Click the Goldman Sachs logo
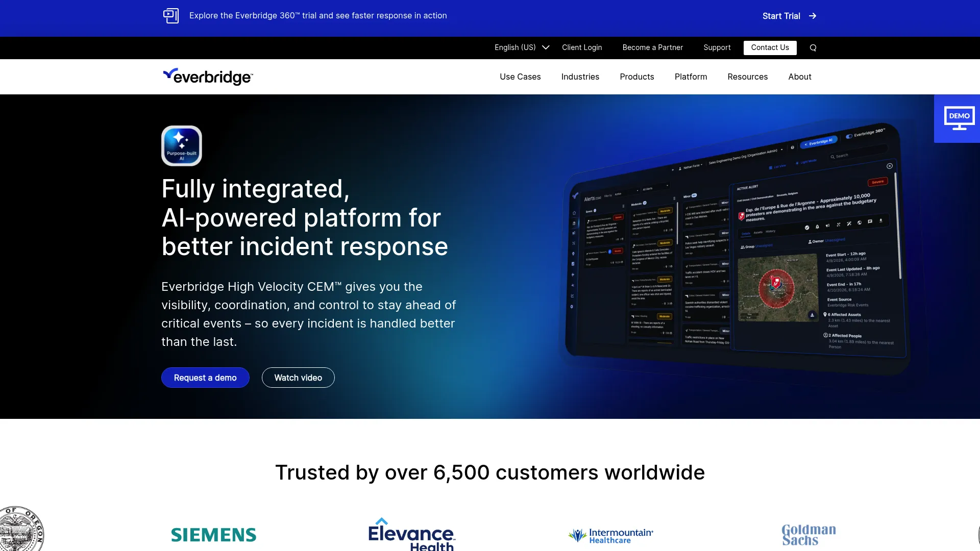The image size is (980, 551). coord(809,535)
